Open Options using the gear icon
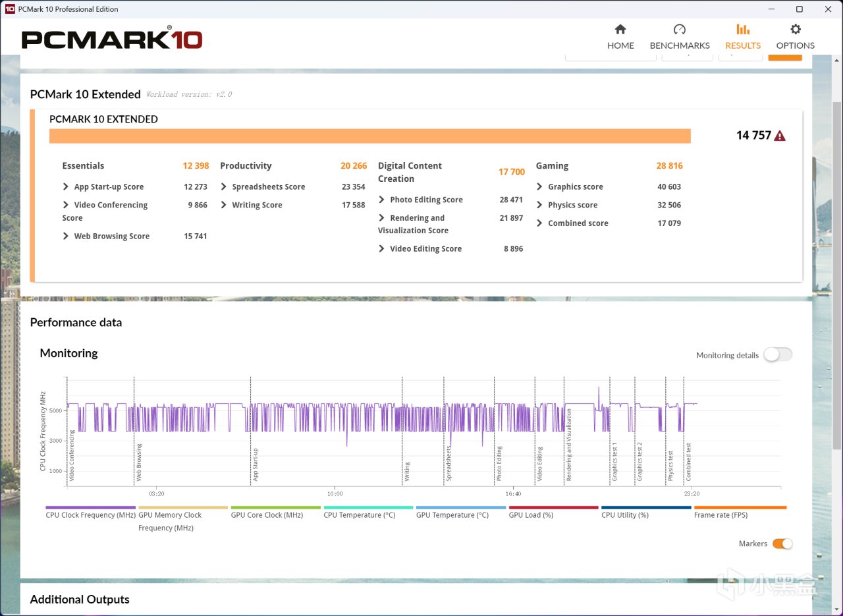The image size is (843, 616). pos(796,30)
